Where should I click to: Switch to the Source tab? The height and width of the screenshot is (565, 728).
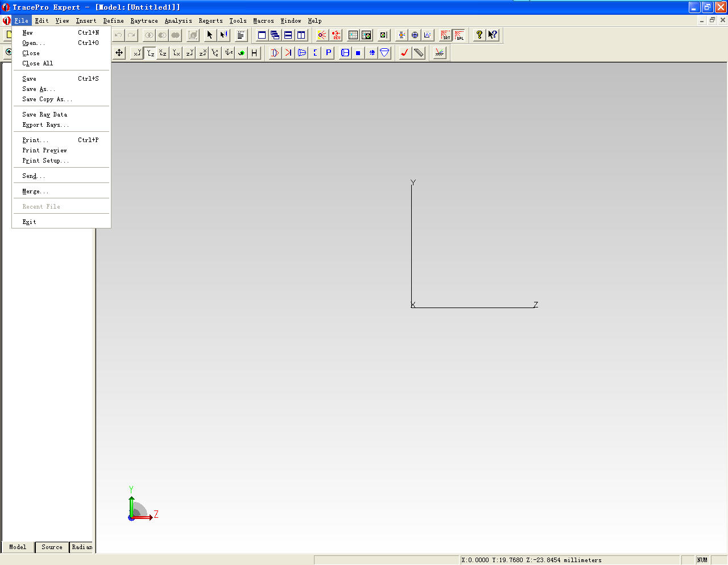pyautogui.click(x=52, y=547)
